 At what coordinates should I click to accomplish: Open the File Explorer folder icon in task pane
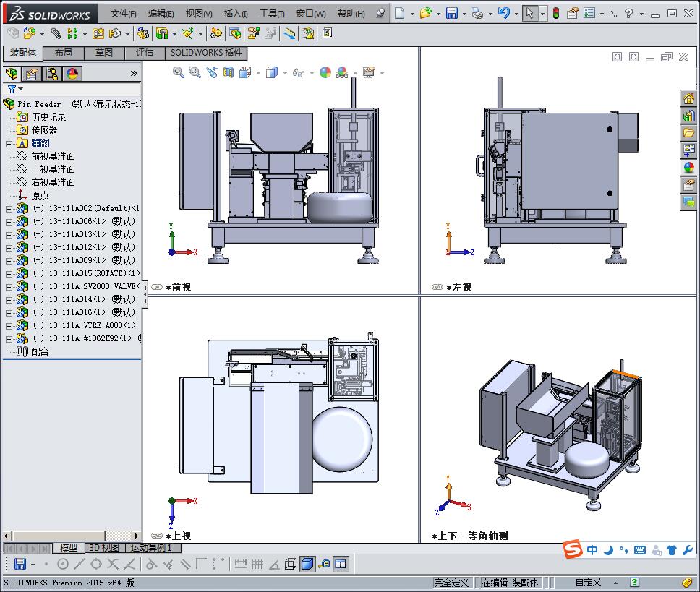click(x=689, y=132)
